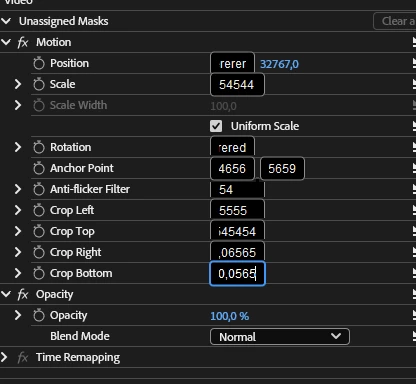Viewport: 416px width, 384px height.
Task: Click the Crop Right value field
Action: click(x=237, y=252)
